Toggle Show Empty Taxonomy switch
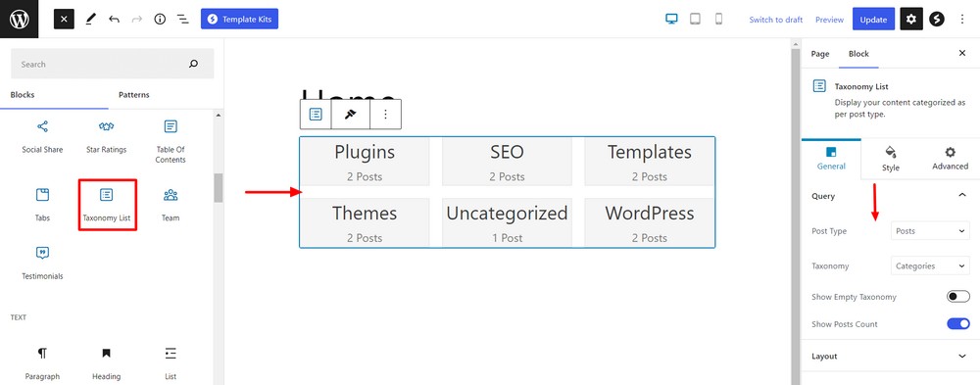The image size is (980, 385). pos(958,296)
